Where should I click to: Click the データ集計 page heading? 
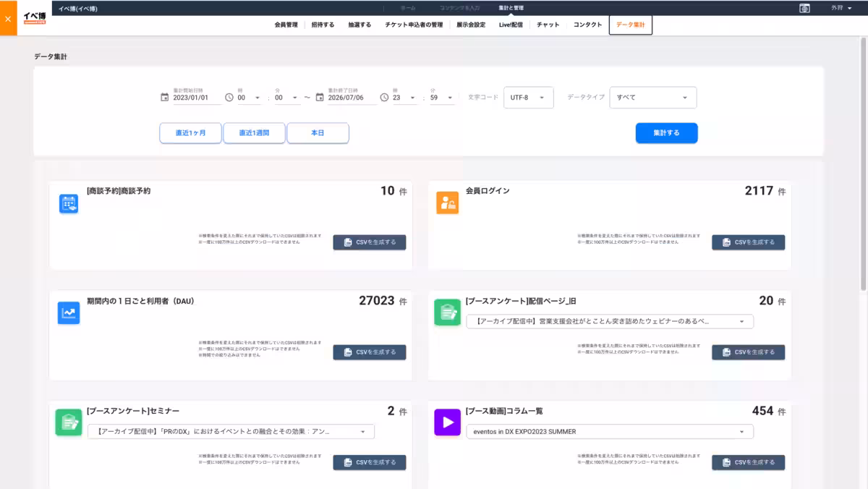pos(50,56)
